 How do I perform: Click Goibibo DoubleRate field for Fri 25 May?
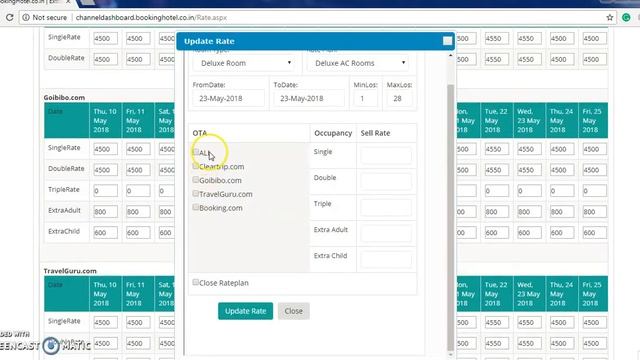pyautogui.click(x=594, y=170)
